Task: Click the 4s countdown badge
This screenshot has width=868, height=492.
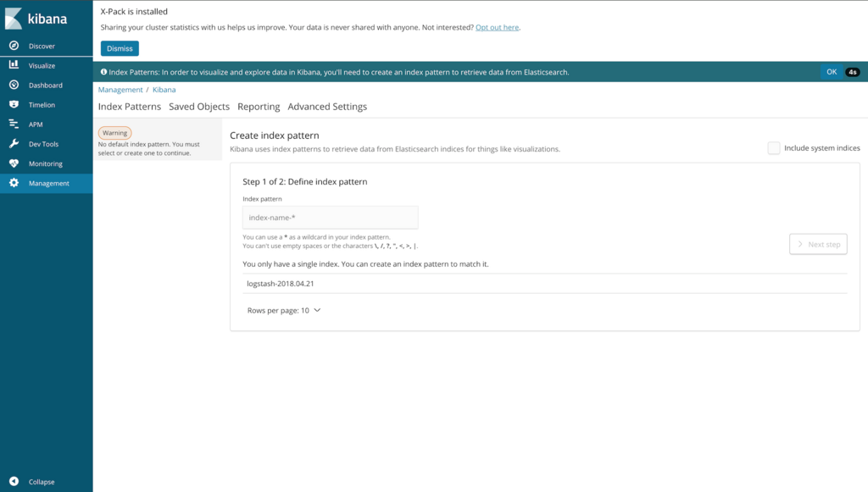Action: tap(853, 72)
